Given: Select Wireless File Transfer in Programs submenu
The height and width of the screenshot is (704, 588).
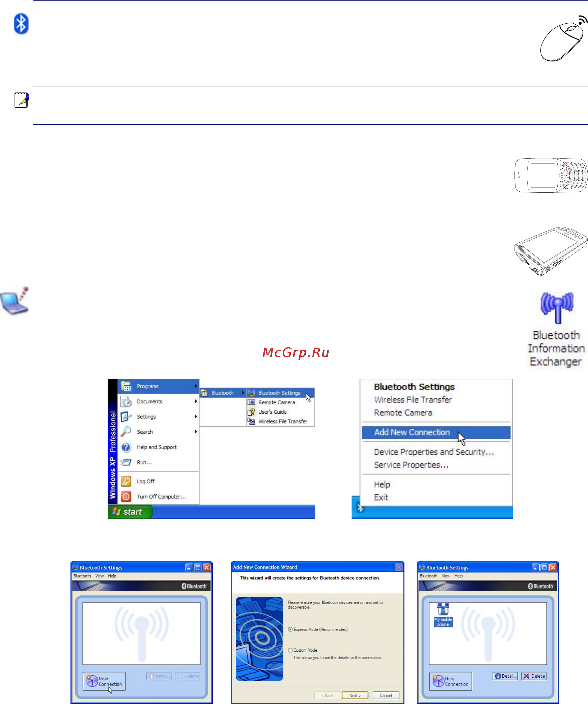Looking at the screenshot, I should pos(280,421).
